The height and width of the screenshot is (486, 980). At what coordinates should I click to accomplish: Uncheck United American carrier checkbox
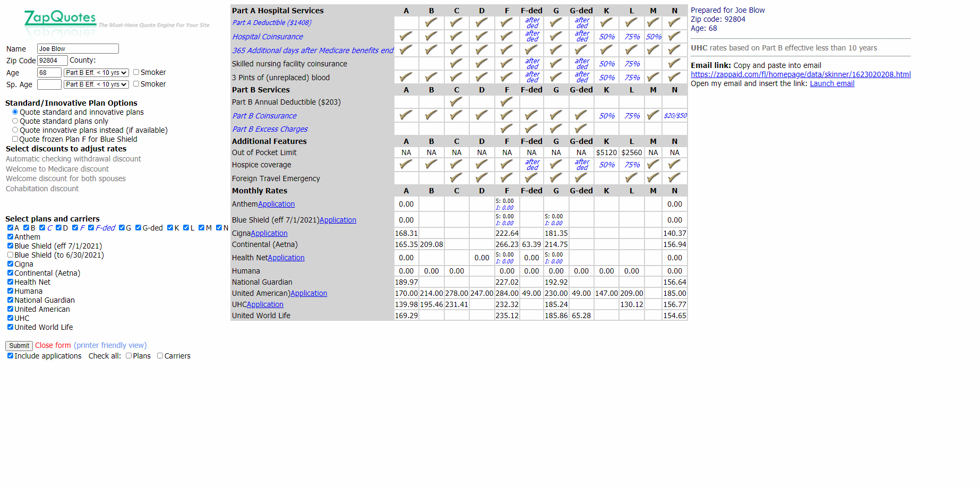pos(10,309)
